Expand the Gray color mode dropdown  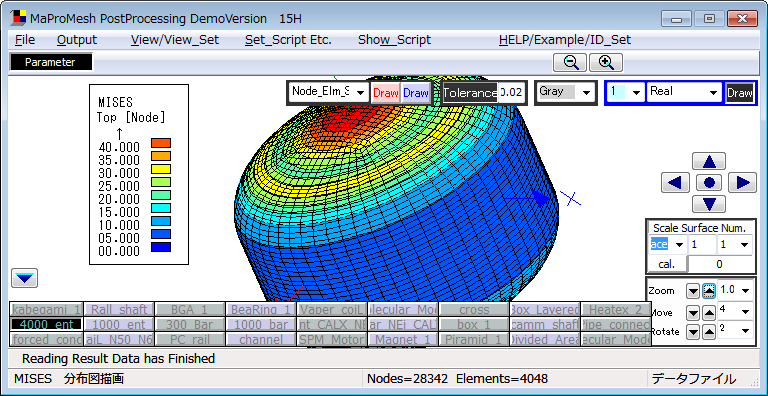(565, 92)
